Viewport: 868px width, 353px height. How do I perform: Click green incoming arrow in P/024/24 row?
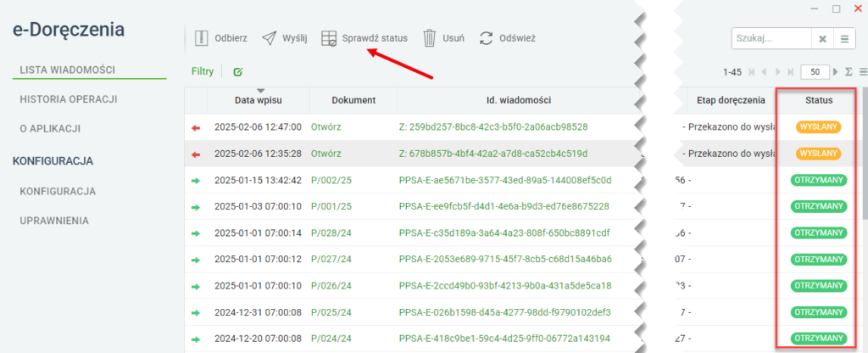click(195, 339)
